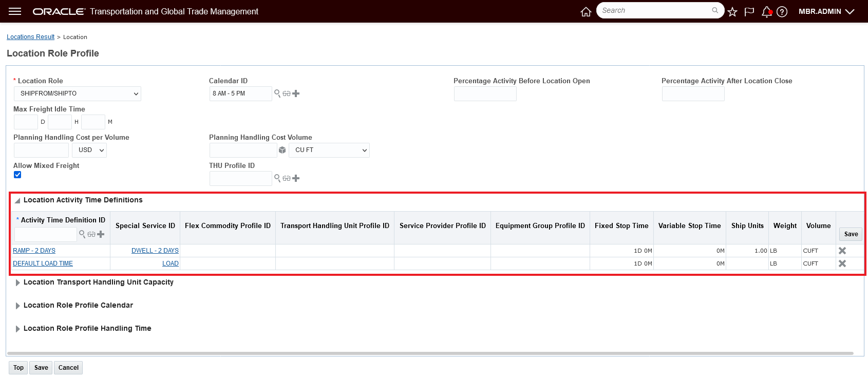Expand Location Role Profile Calendar section

[x=17, y=306]
